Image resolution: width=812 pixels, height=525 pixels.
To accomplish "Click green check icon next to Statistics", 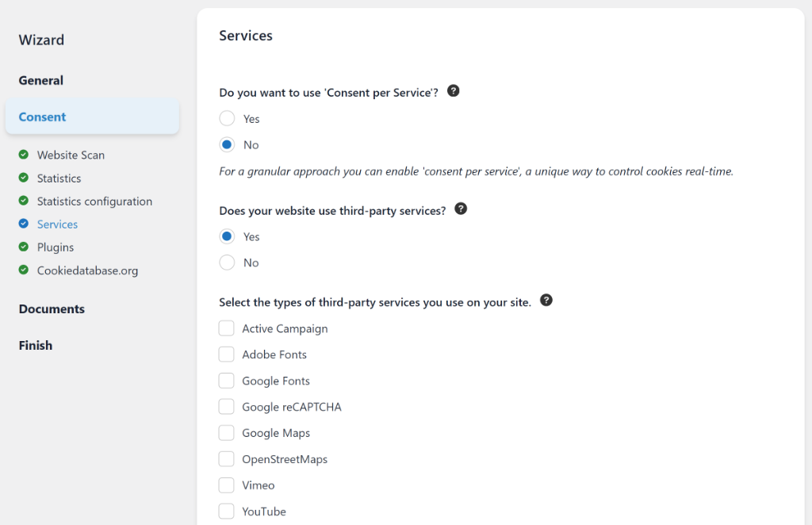I will click(x=25, y=178).
